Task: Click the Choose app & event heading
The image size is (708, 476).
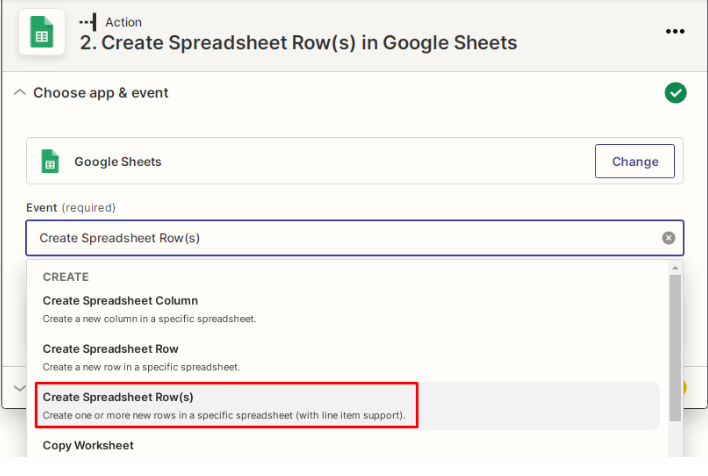Action: (101, 93)
